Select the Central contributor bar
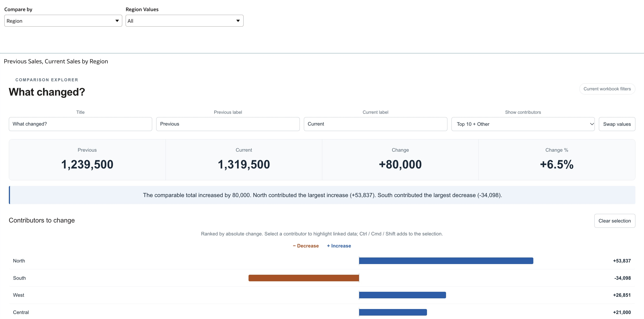The height and width of the screenshot is (319, 644). tap(393, 312)
